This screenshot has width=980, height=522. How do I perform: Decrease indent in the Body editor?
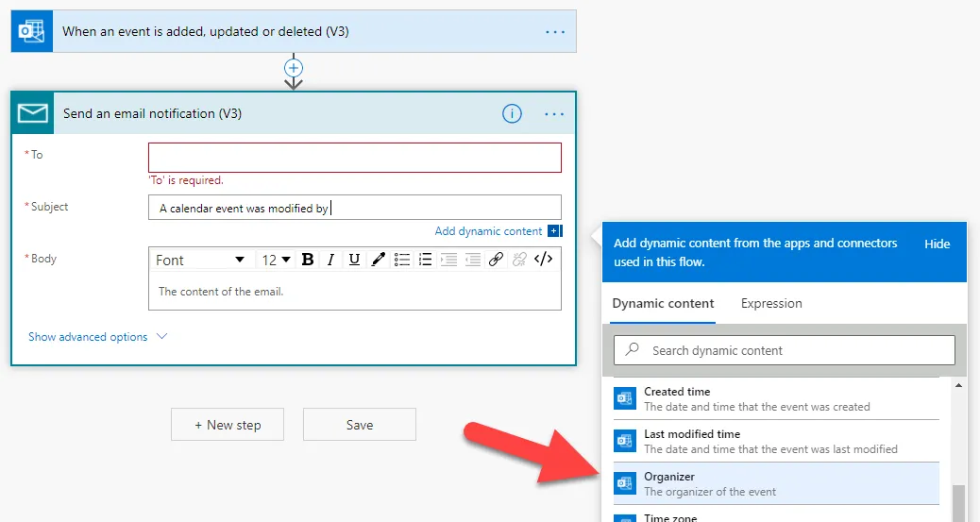pos(472,260)
